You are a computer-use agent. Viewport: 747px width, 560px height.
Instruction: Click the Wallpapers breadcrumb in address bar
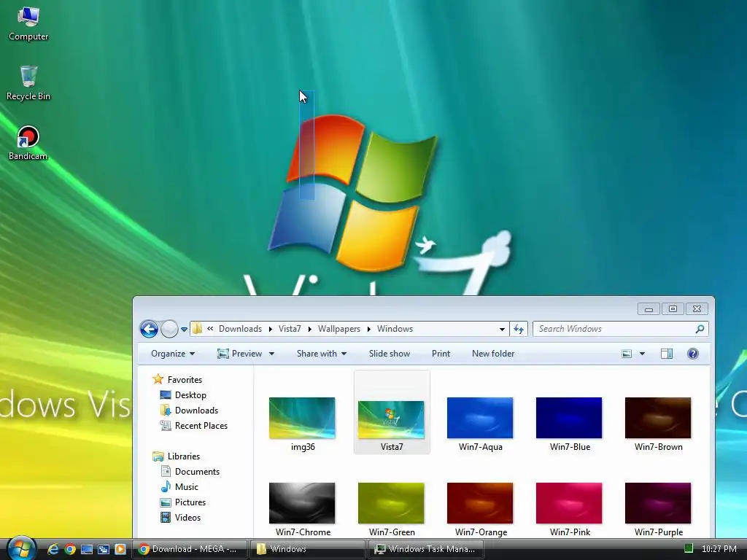click(x=339, y=329)
